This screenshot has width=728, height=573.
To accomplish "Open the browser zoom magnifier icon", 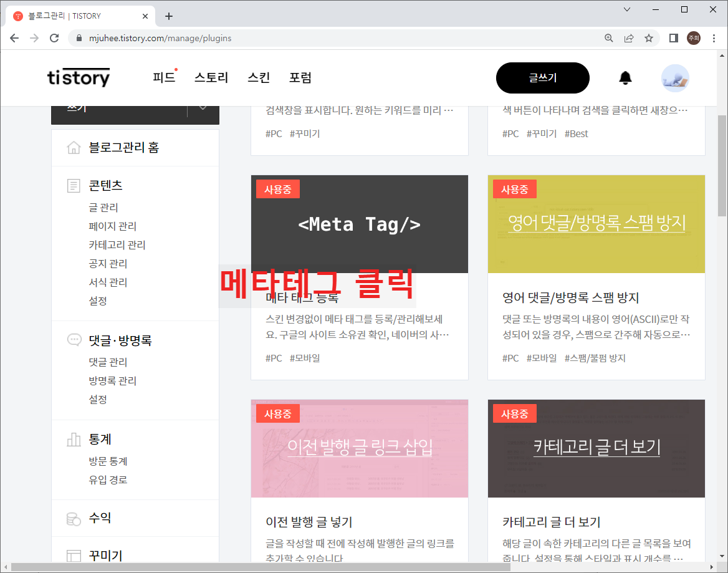I will tap(609, 38).
